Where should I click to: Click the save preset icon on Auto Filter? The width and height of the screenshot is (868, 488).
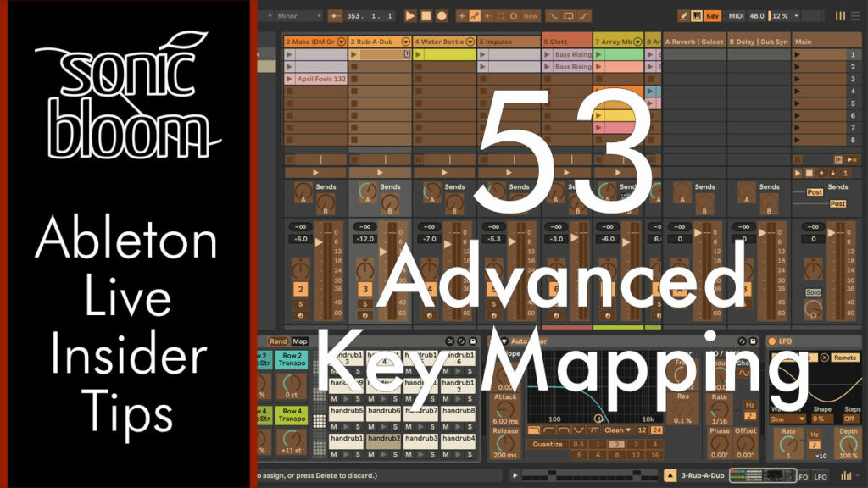(x=753, y=341)
